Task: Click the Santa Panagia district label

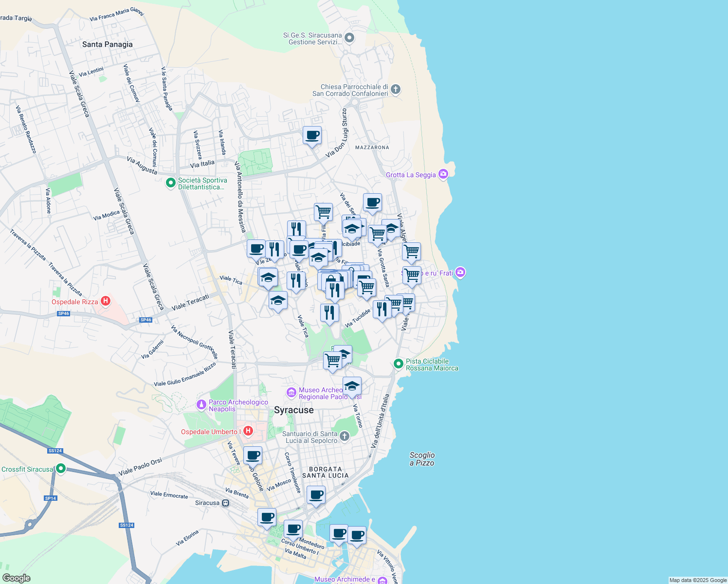Action: click(x=107, y=44)
